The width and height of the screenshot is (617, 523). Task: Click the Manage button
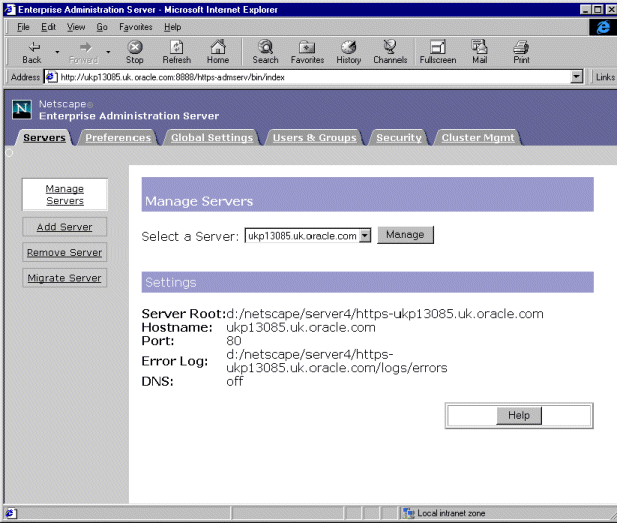click(405, 235)
